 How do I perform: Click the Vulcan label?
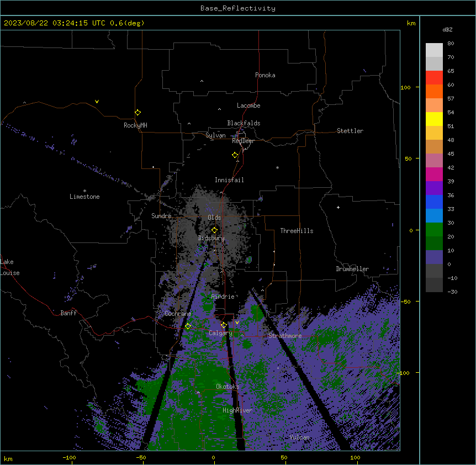(x=300, y=437)
